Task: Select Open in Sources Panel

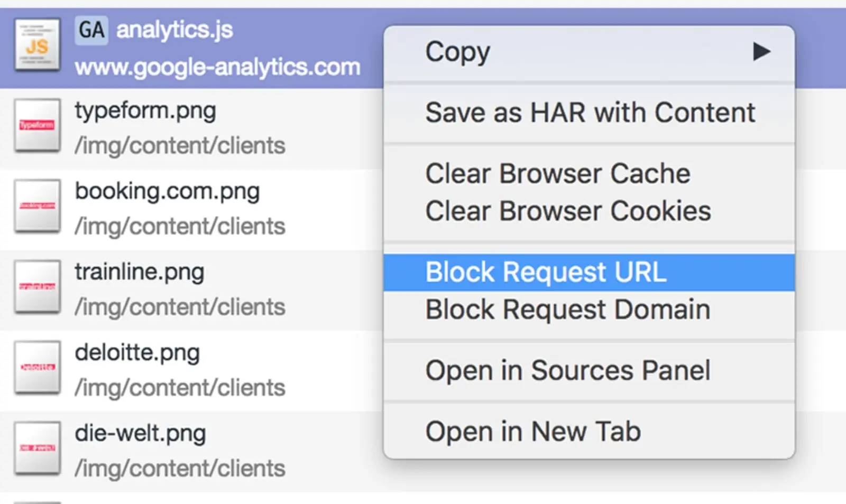Action: point(567,370)
